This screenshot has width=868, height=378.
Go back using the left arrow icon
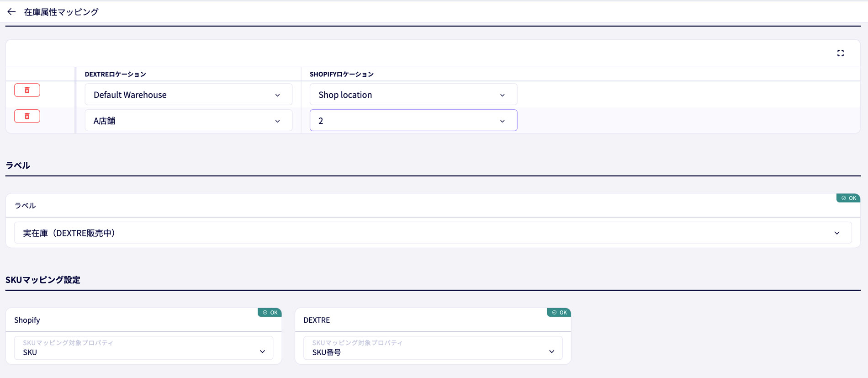coord(11,12)
